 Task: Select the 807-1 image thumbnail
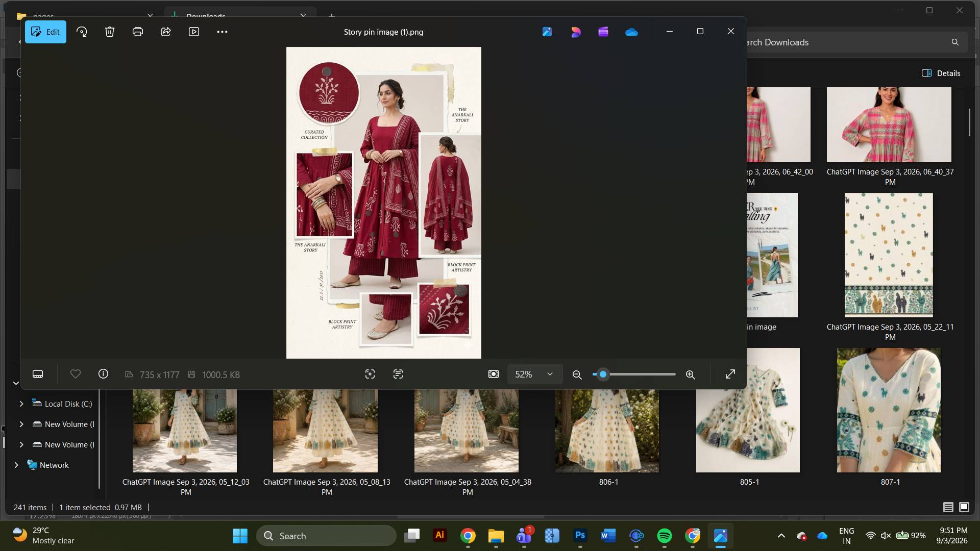click(x=889, y=410)
